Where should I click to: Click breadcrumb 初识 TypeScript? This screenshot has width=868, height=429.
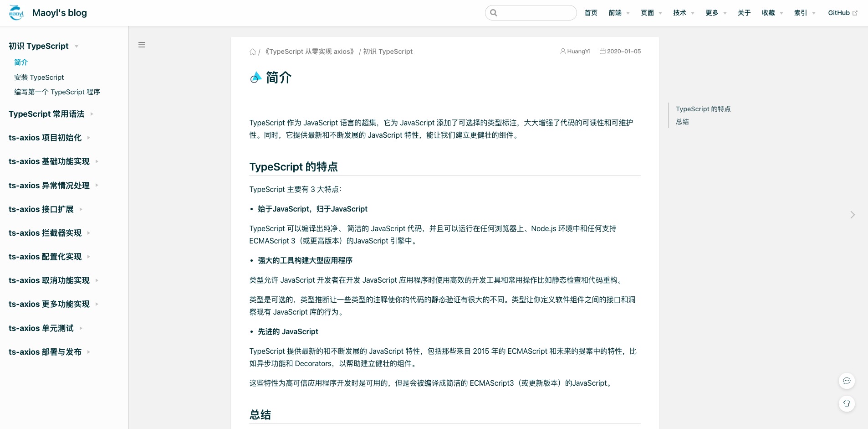pyautogui.click(x=388, y=52)
